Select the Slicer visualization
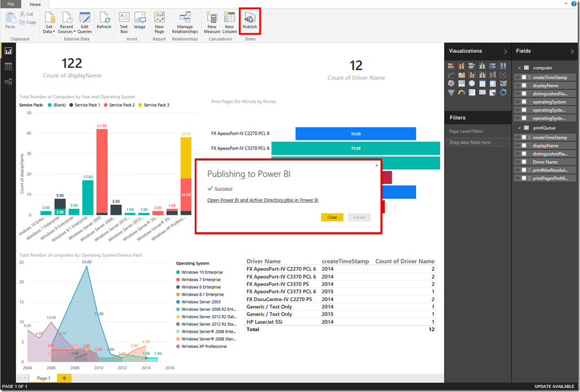This screenshot has width=580, height=392. tap(493, 93)
